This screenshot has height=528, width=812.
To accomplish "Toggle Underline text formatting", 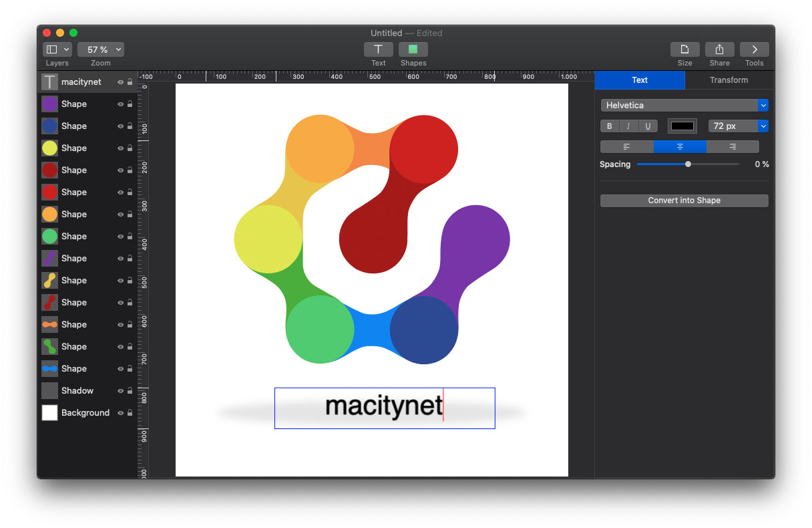I will (x=648, y=126).
